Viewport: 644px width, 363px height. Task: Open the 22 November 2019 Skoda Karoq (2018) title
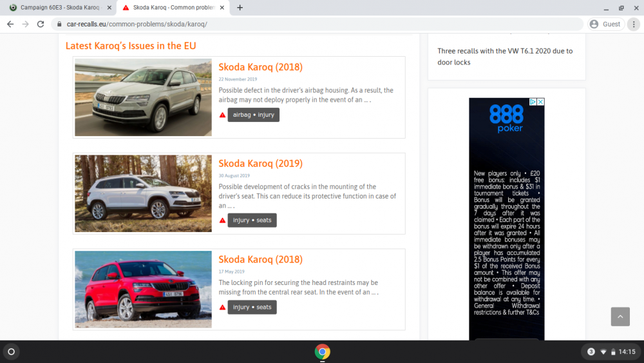260,67
